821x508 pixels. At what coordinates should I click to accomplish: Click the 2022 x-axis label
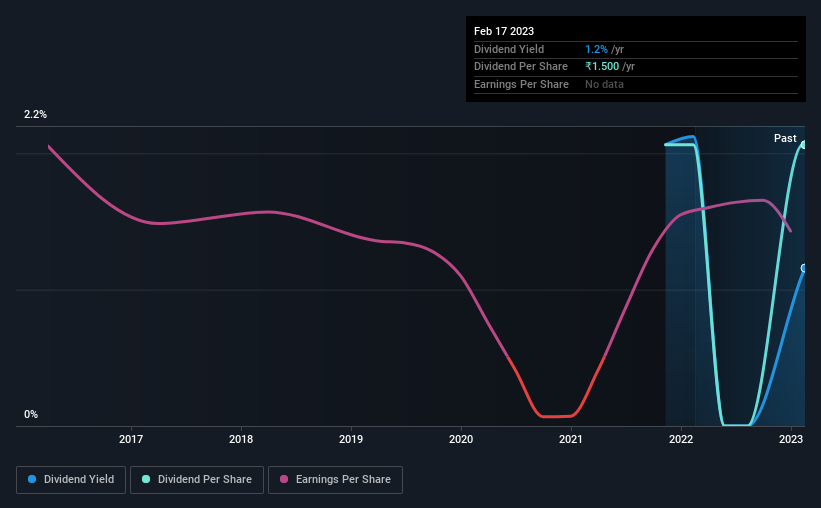click(681, 439)
